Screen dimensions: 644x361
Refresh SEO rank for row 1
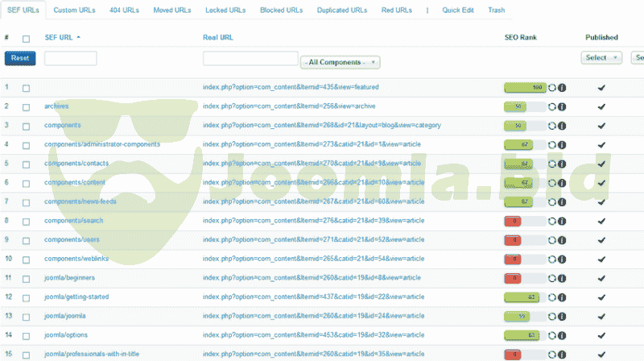coord(552,88)
